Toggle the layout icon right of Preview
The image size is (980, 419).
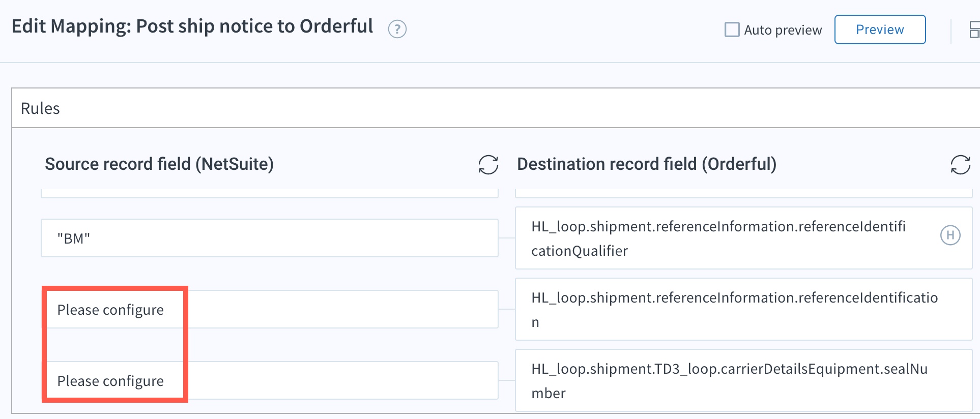tap(974, 29)
